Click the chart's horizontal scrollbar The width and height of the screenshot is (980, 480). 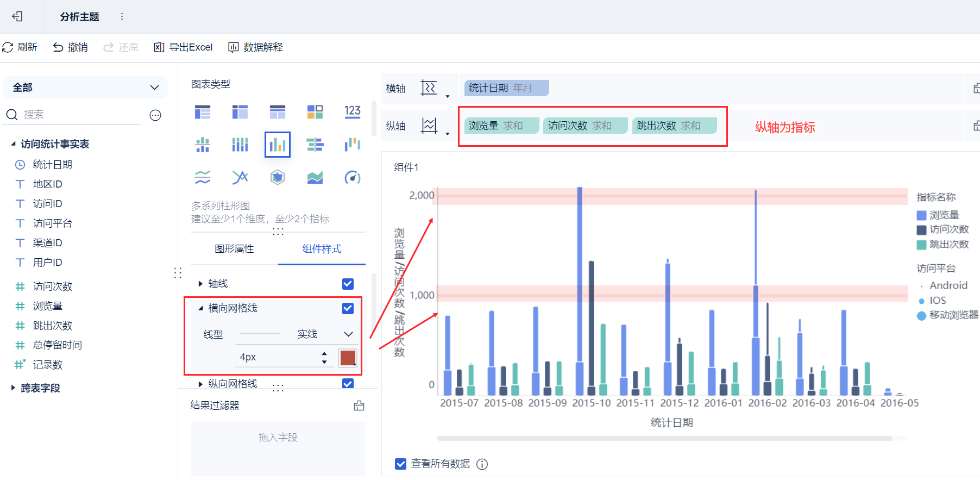click(664, 438)
